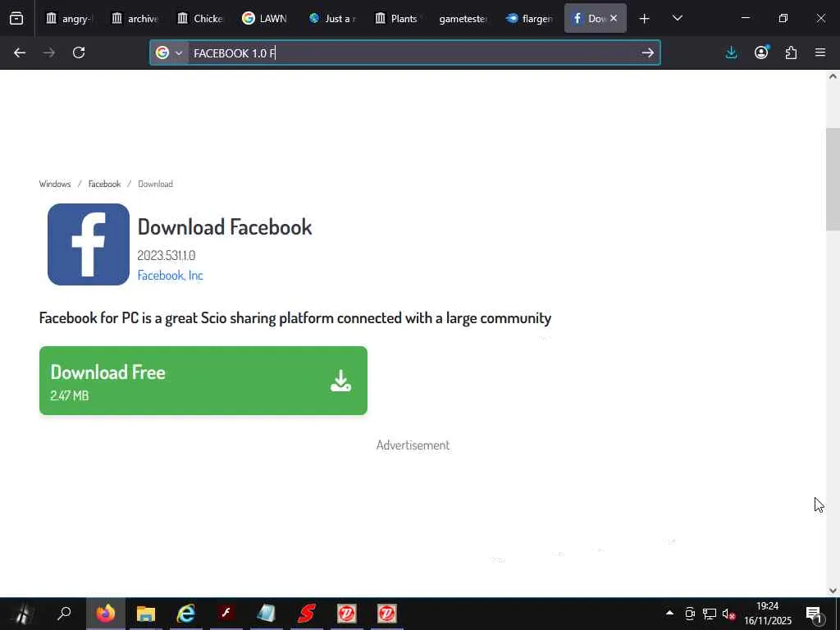Open the Firefox View tab list icon
Screen dimensions: 840x630
tap(16, 18)
